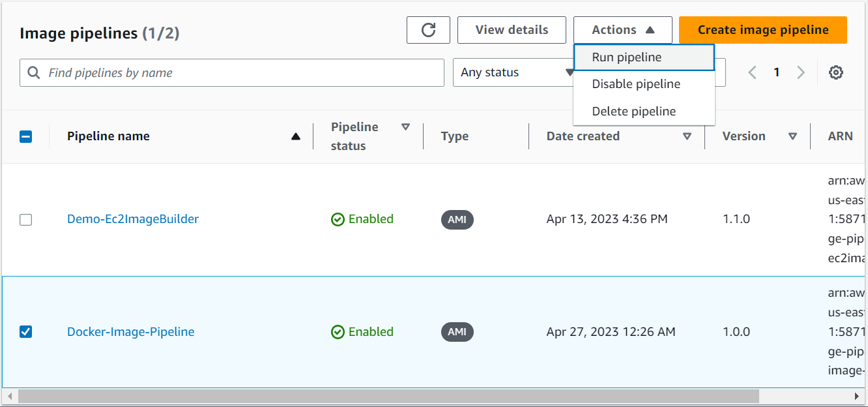The width and height of the screenshot is (868, 407).
Task: Click the horizontal scrollbar thumb
Action: click(x=388, y=396)
